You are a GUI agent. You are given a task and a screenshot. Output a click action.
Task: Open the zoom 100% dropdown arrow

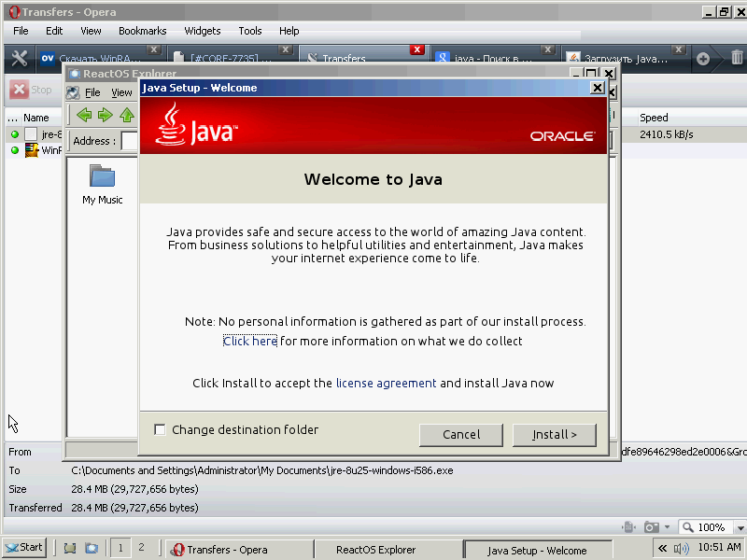click(x=740, y=527)
